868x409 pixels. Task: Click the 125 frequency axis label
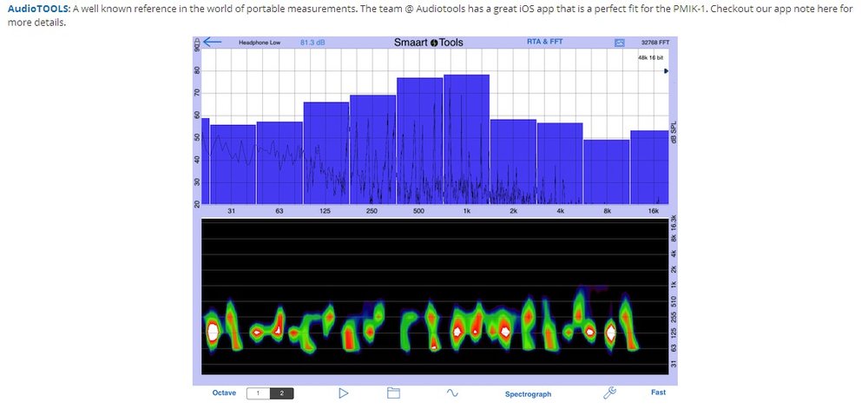pyautogui.click(x=325, y=211)
